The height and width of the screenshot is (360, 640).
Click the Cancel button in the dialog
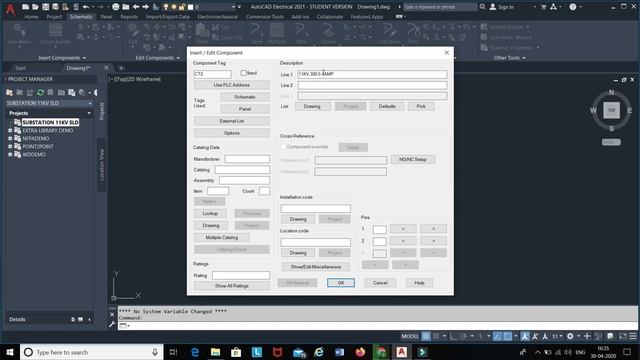click(x=380, y=283)
